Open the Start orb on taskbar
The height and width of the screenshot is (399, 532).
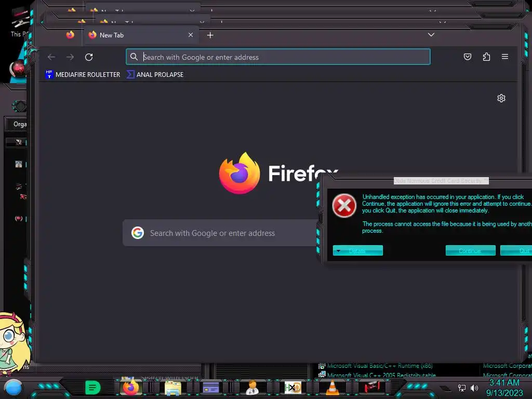tap(14, 388)
